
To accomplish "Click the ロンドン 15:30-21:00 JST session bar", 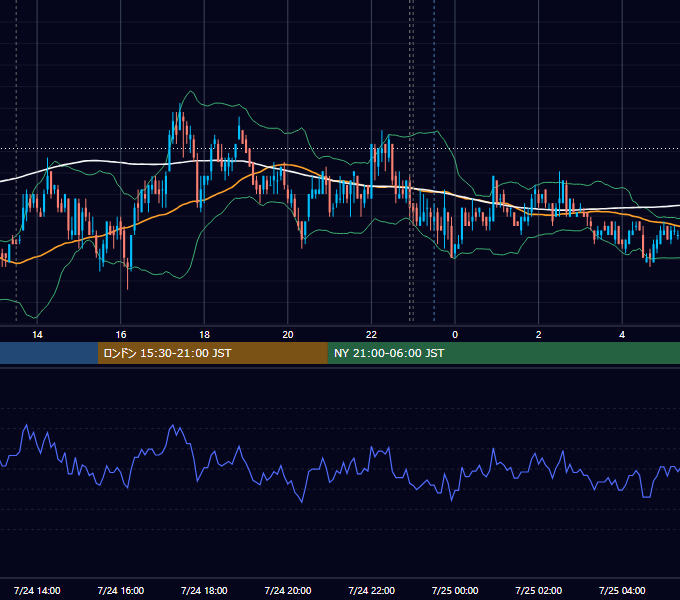I will 212,353.
